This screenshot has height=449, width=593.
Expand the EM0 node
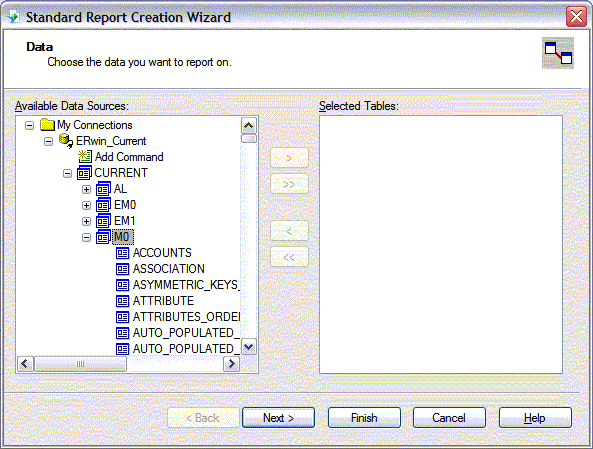(x=86, y=205)
